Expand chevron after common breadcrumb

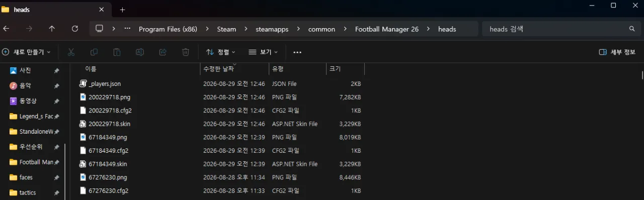[x=345, y=29]
